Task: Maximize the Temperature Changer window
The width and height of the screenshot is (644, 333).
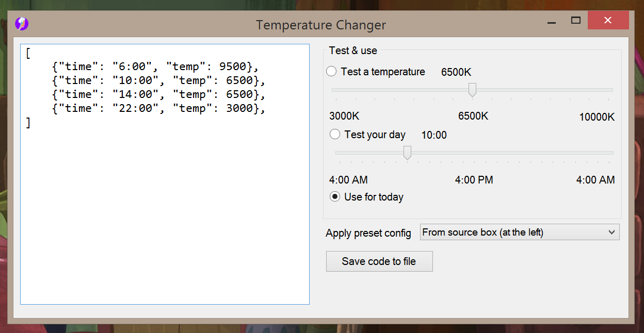Action: [x=576, y=21]
